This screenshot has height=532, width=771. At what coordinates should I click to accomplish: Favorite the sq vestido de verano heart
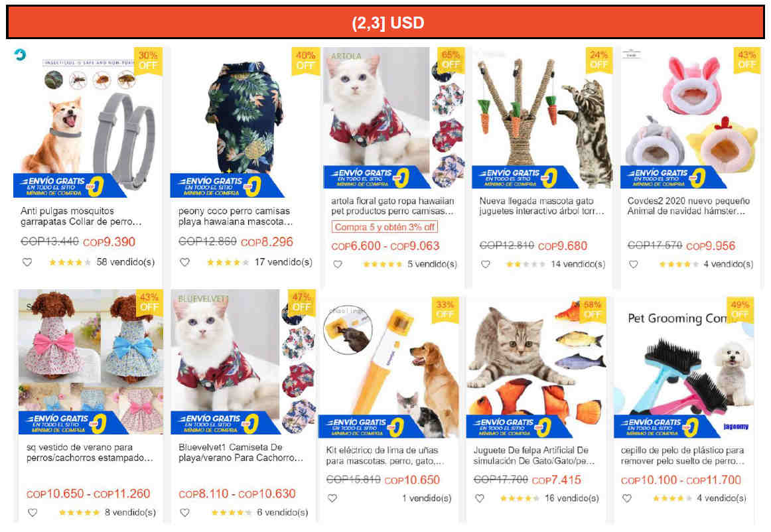pyautogui.click(x=33, y=513)
